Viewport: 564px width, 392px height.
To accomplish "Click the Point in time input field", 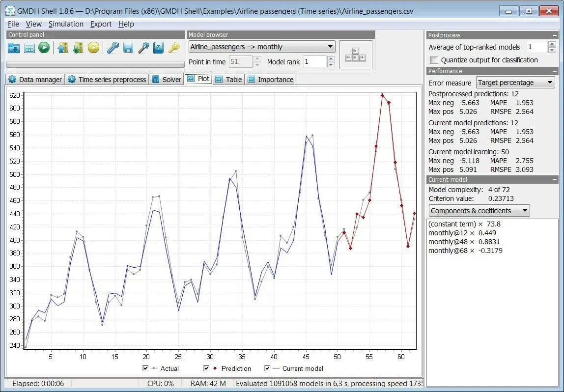I will 241,62.
